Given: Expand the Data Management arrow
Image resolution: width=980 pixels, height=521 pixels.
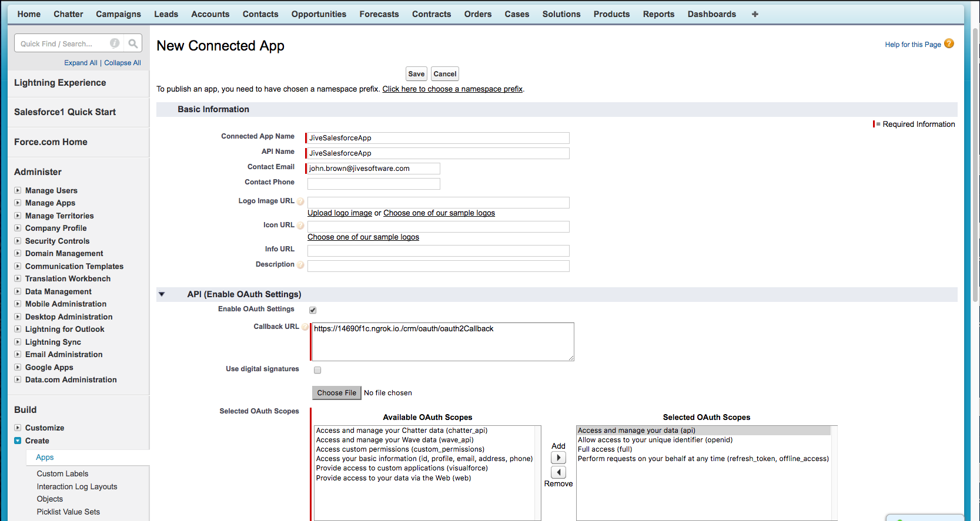Looking at the screenshot, I should tap(18, 291).
